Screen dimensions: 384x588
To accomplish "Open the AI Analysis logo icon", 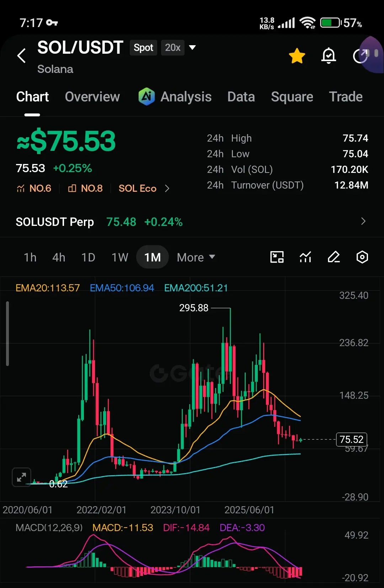I will [x=146, y=96].
